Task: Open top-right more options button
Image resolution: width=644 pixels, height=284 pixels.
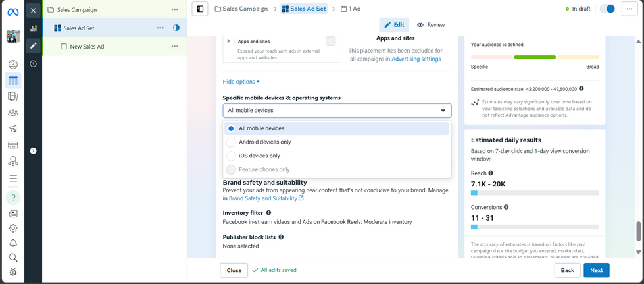Action: (x=630, y=9)
